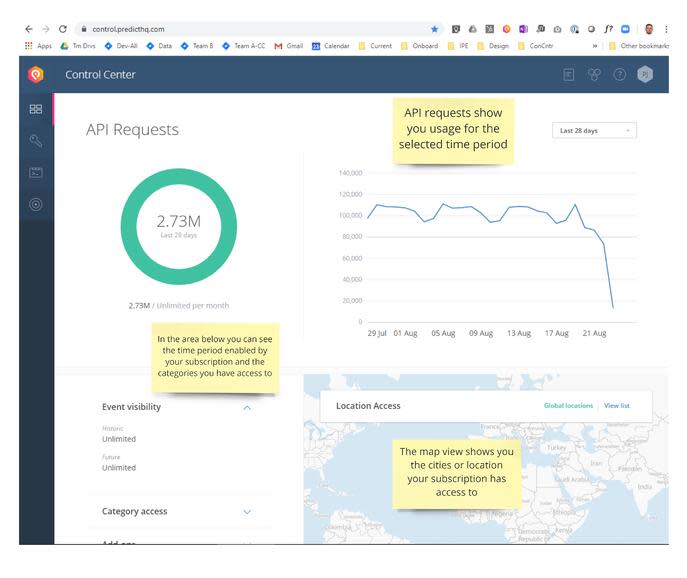Open the documentation icon in header
This screenshot has width=687, height=578.
pos(569,75)
